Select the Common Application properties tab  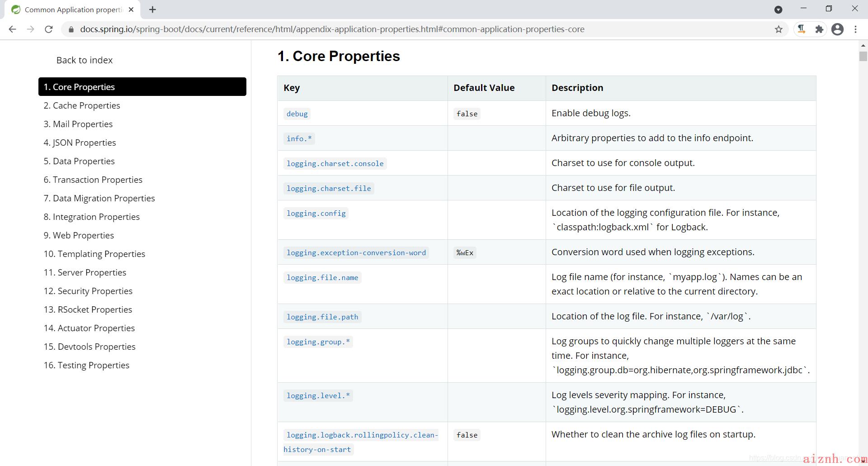(x=72, y=10)
